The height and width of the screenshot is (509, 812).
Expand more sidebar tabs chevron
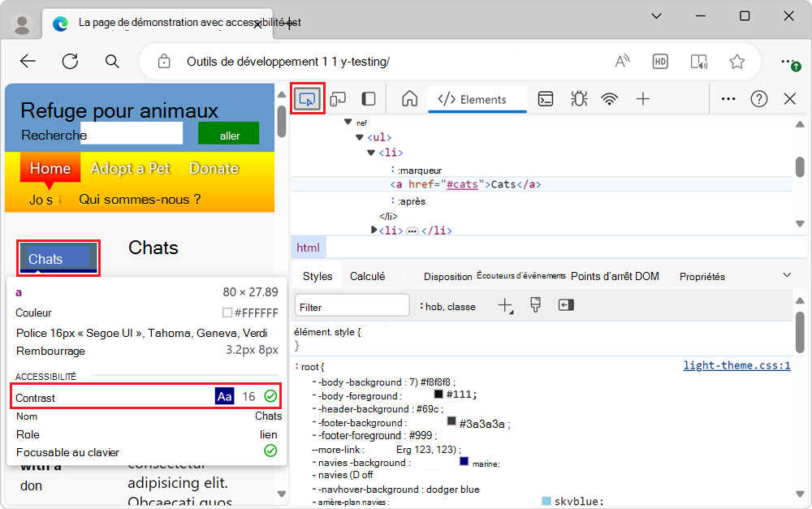point(787,275)
